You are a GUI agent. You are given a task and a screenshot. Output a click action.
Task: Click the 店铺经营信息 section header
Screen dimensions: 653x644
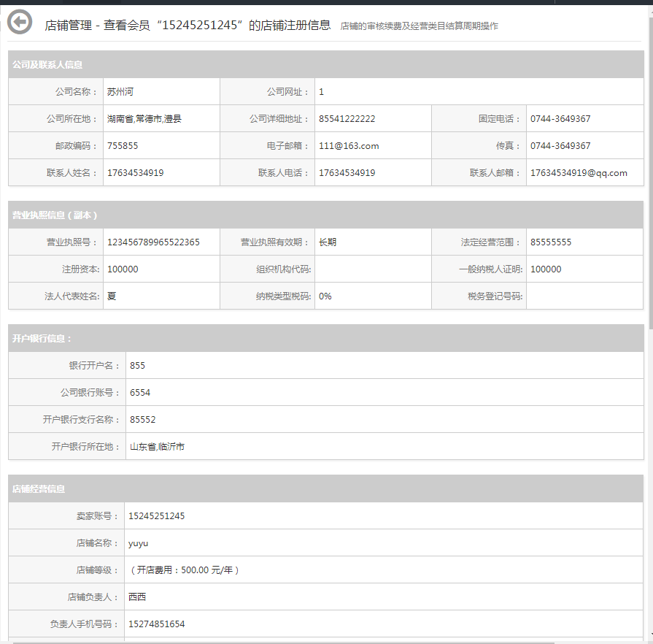(x=39, y=488)
